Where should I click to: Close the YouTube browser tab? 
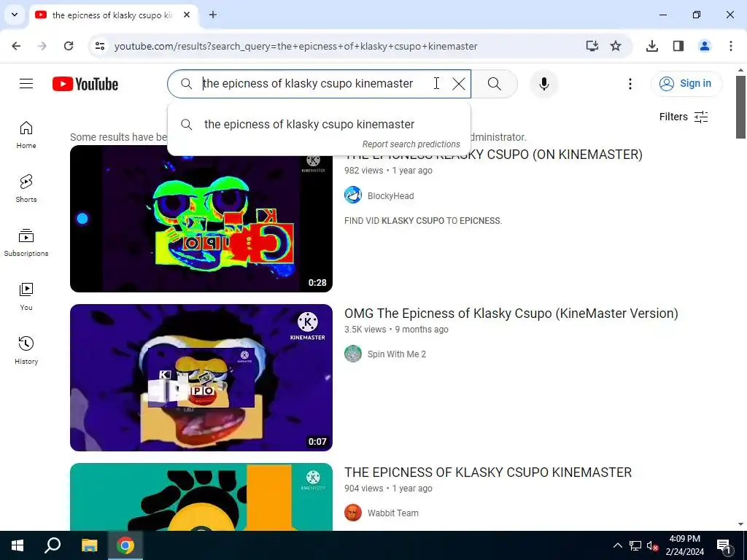pyautogui.click(x=187, y=15)
